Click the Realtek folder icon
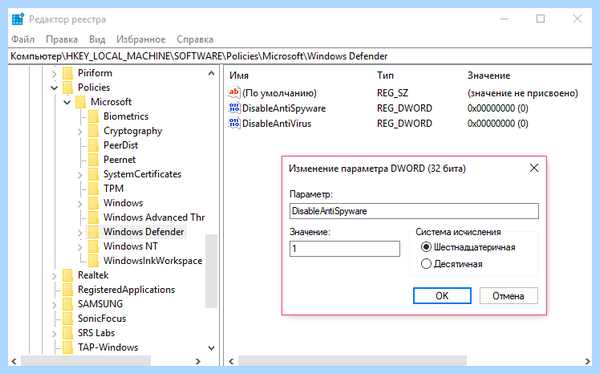Image resolution: width=600 pixels, height=374 pixels. pos(68,275)
